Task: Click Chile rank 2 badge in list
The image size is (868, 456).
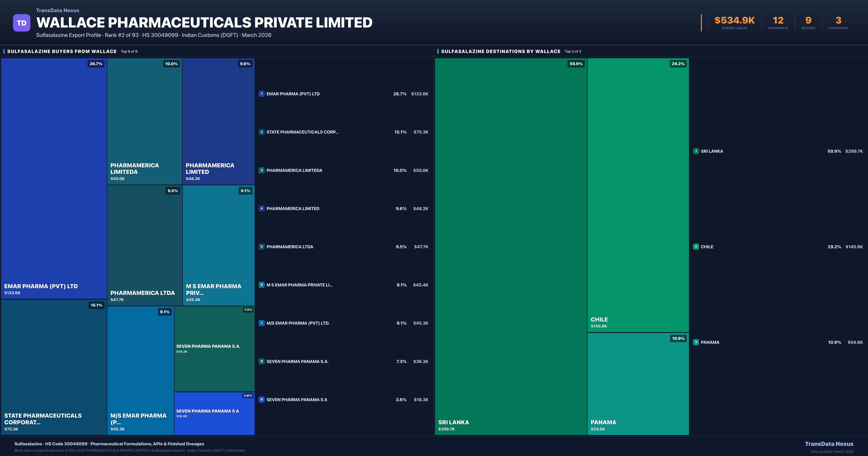Action: (x=696, y=247)
